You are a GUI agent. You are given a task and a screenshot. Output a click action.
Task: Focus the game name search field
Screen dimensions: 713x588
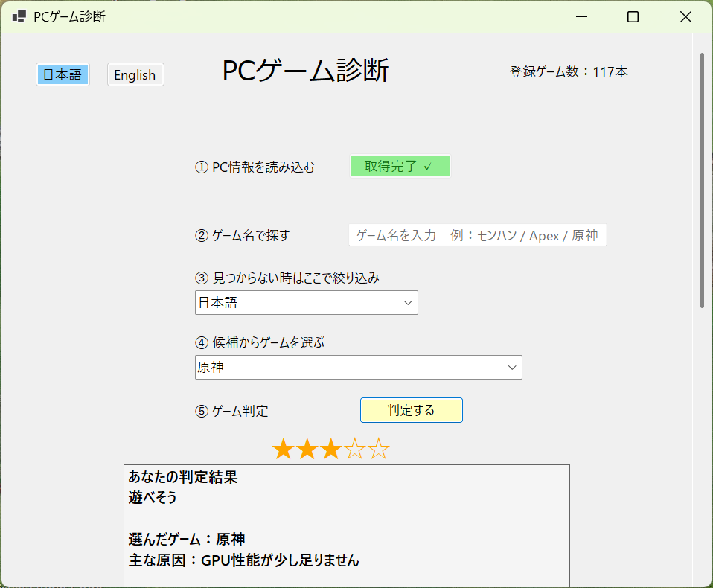pos(478,235)
